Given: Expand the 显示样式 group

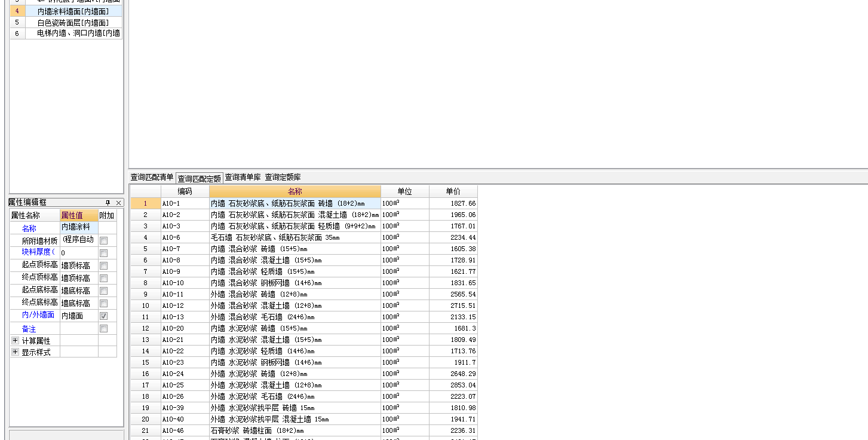Looking at the screenshot, I should pos(15,352).
